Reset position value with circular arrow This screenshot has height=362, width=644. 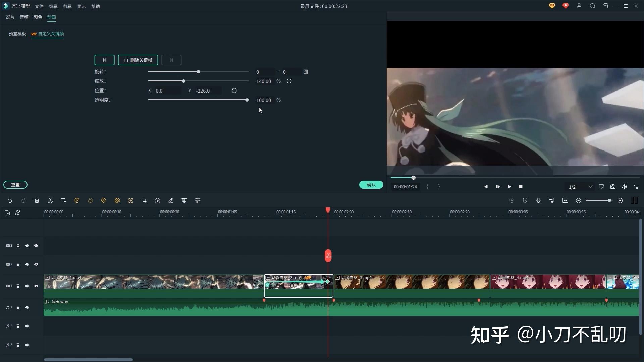234,90
